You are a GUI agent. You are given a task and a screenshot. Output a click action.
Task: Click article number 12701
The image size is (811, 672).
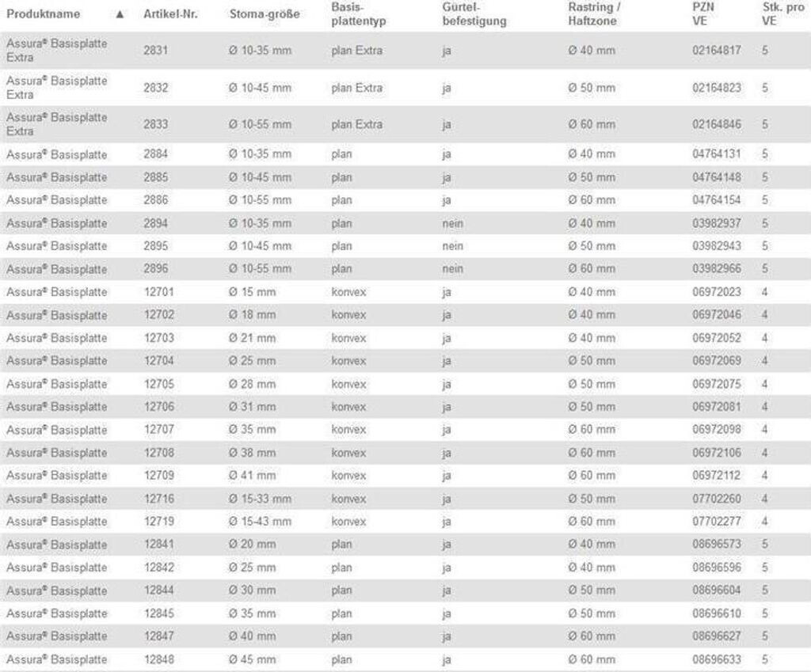pyautogui.click(x=159, y=292)
